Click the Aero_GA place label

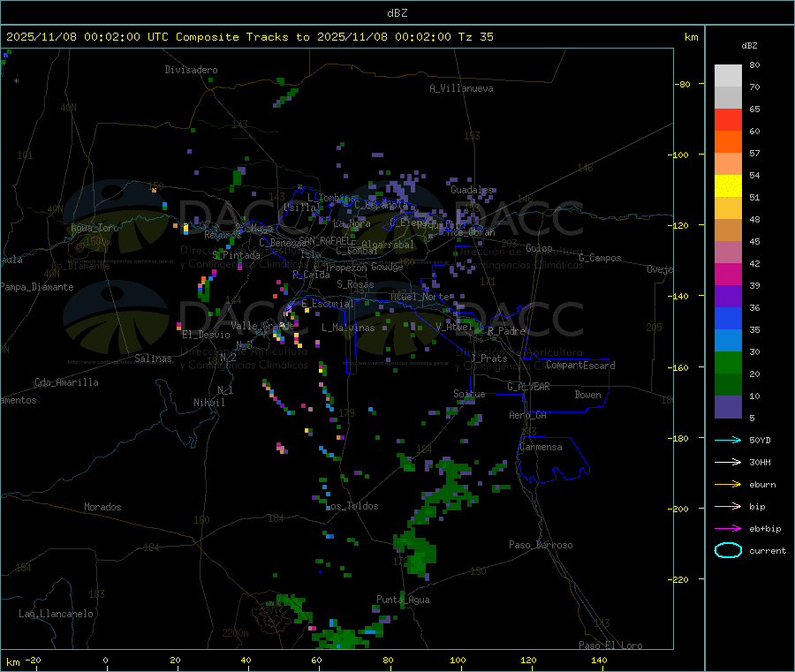528,415
